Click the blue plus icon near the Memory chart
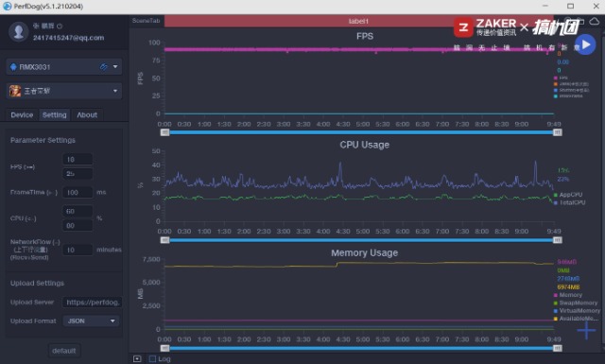The image size is (605, 364). tap(586, 330)
